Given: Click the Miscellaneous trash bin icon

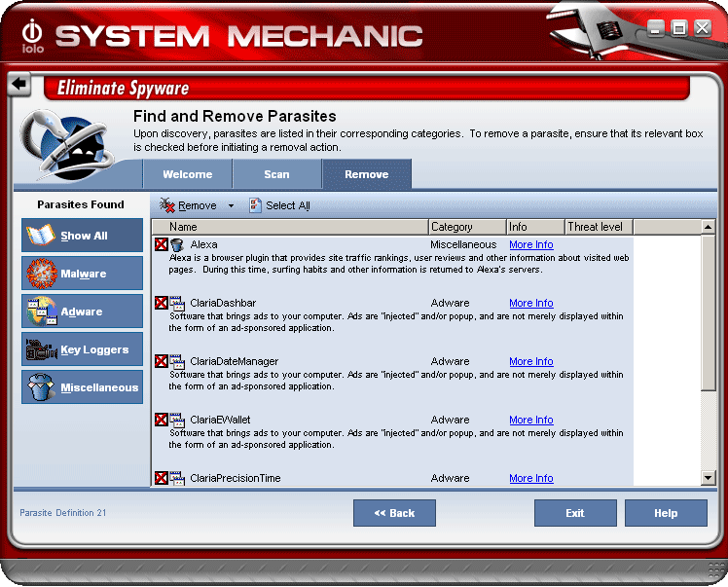Looking at the screenshot, I should point(41,386).
